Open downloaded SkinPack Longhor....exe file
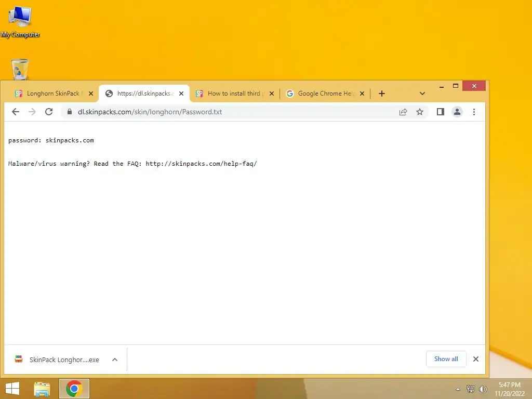This screenshot has height=399, width=532. point(57,360)
